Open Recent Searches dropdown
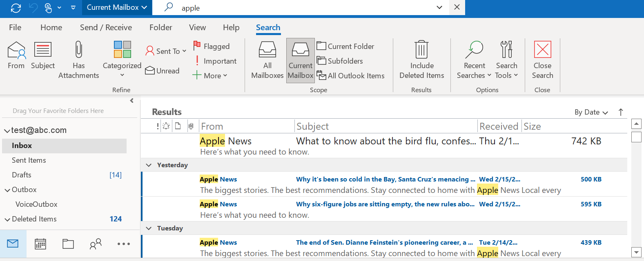Image resolution: width=644 pixels, height=261 pixels. (x=474, y=60)
